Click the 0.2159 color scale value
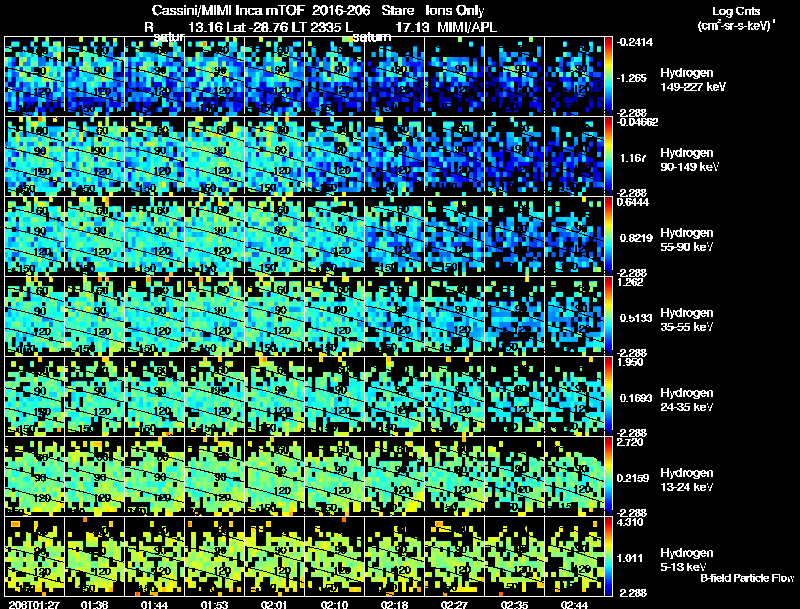 pyautogui.click(x=634, y=478)
